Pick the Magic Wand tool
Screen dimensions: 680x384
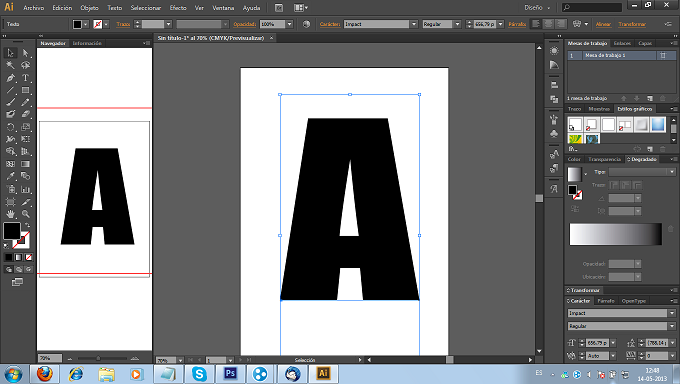click(x=10, y=65)
